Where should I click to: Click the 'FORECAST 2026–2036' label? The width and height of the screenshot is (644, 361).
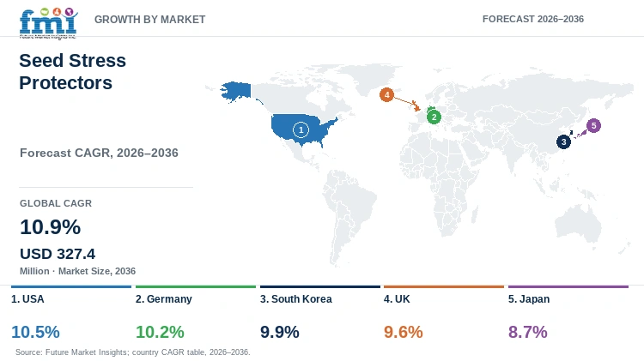(x=533, y=19)
